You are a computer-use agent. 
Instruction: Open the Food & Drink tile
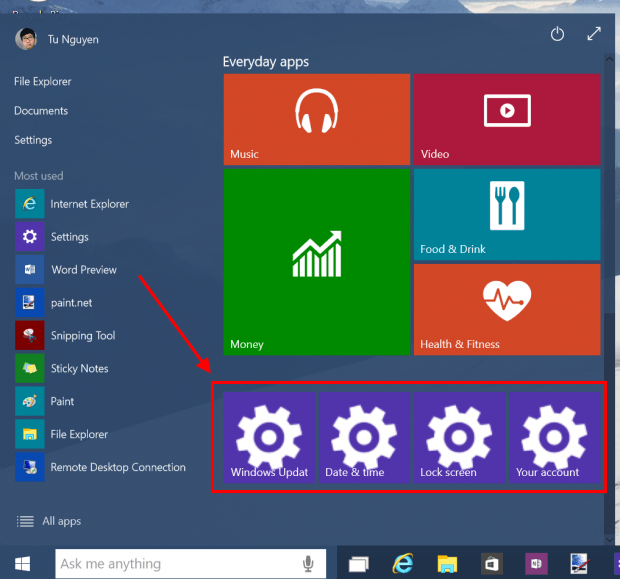click(507, 214)
